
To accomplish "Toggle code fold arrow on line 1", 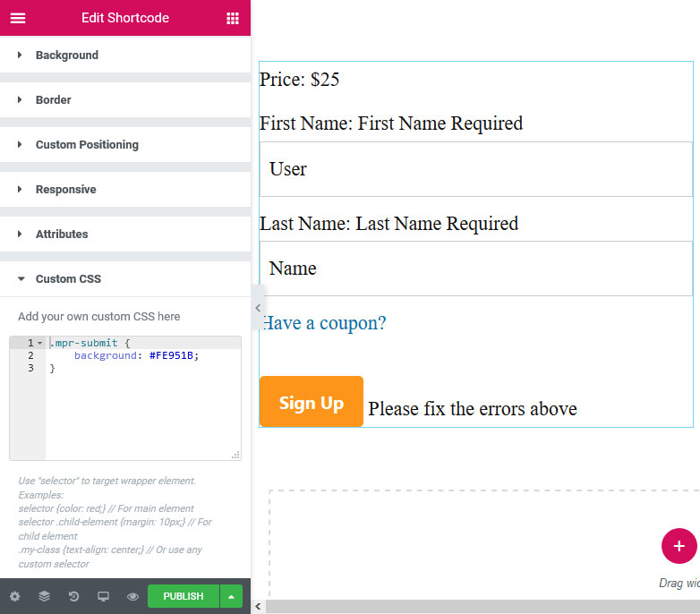I will [39, 343].
